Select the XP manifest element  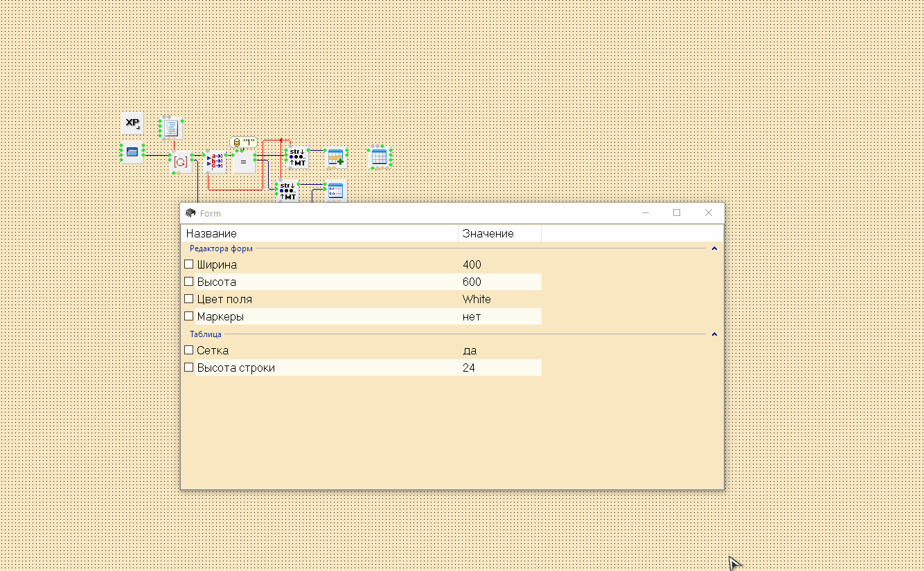pyautogui.click(x=132, y=123)
